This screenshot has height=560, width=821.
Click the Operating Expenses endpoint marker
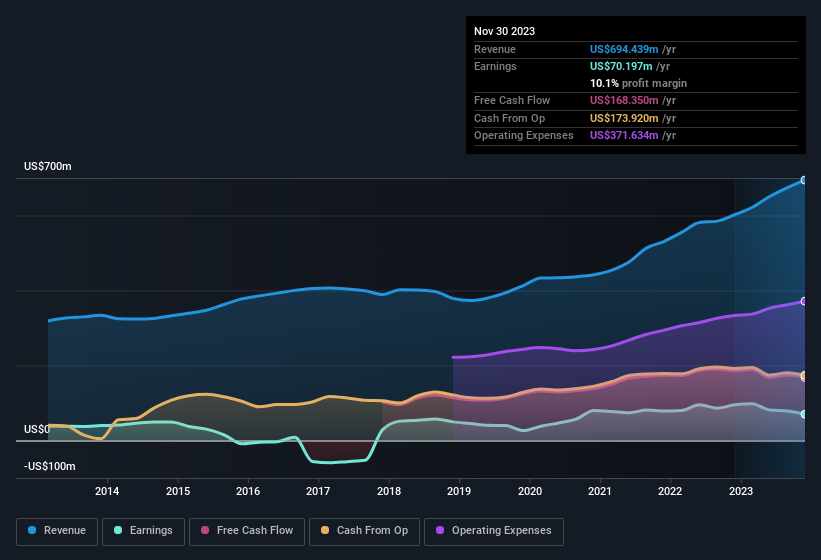(804, 301)
